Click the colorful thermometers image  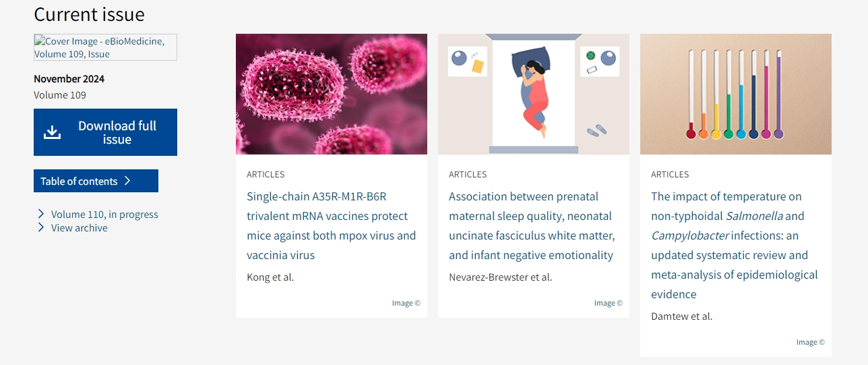point(735,94)
